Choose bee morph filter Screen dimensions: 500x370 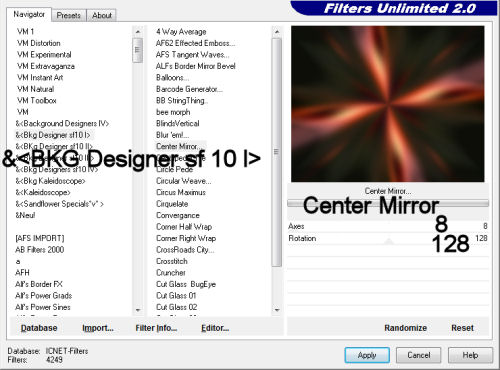coord(173,112)
